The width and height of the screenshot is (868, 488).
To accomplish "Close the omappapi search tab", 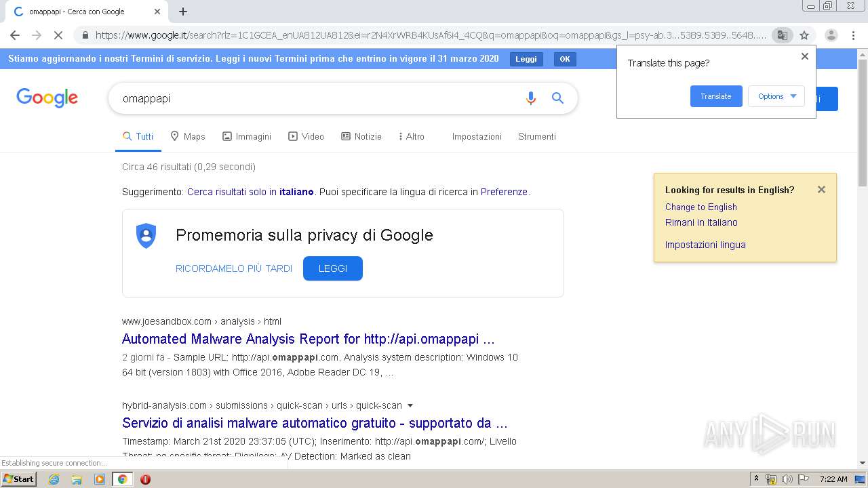I will click(157, 12).
